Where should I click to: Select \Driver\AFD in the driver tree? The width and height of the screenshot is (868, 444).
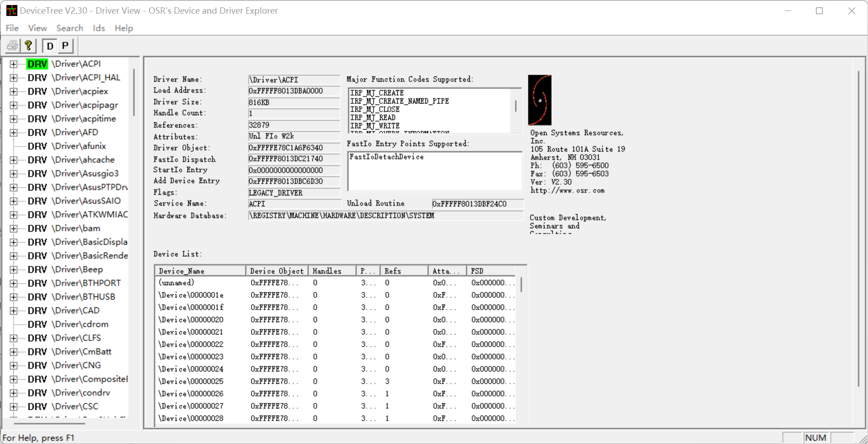pyautogui.click(x=75, y=132)
